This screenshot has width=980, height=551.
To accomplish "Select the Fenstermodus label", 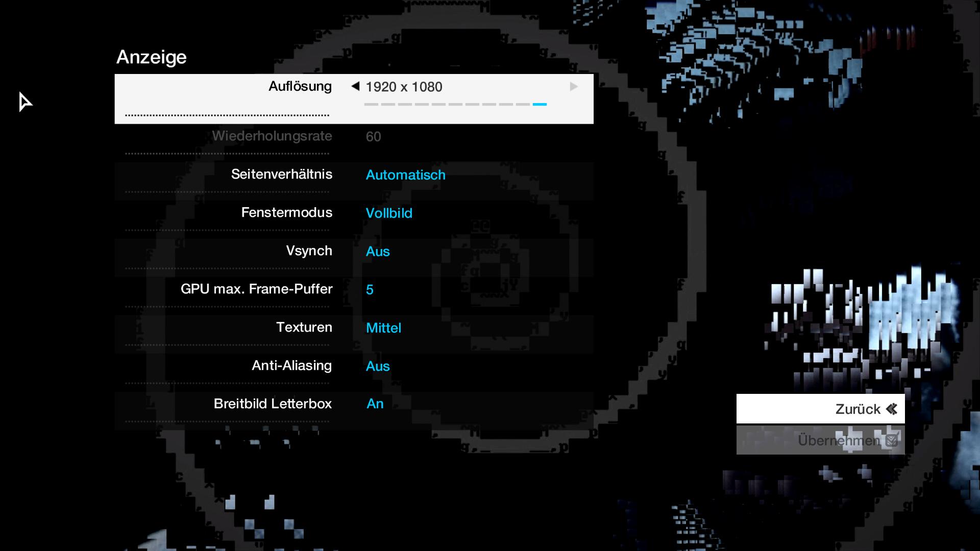I will pyautogui.click(x=286, y=213).
